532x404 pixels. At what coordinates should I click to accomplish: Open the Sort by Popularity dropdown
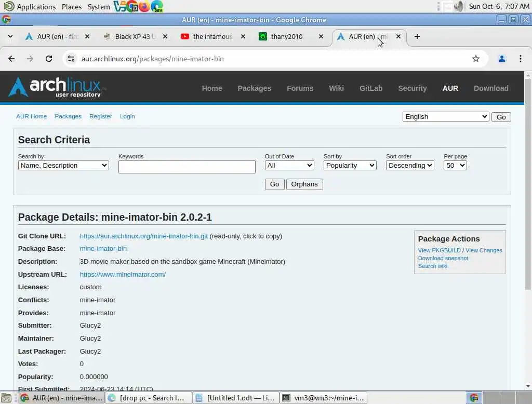pyautogui.click(x=350, y=166)
